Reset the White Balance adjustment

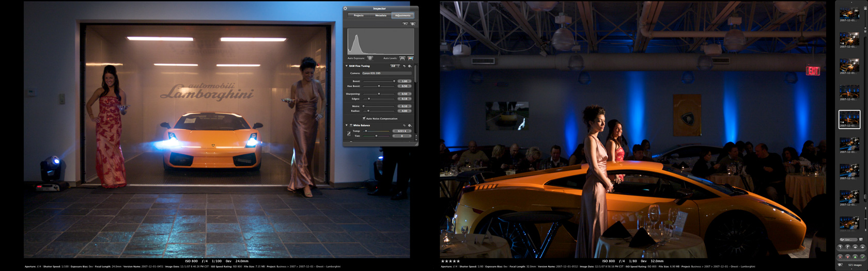(404, 125)
